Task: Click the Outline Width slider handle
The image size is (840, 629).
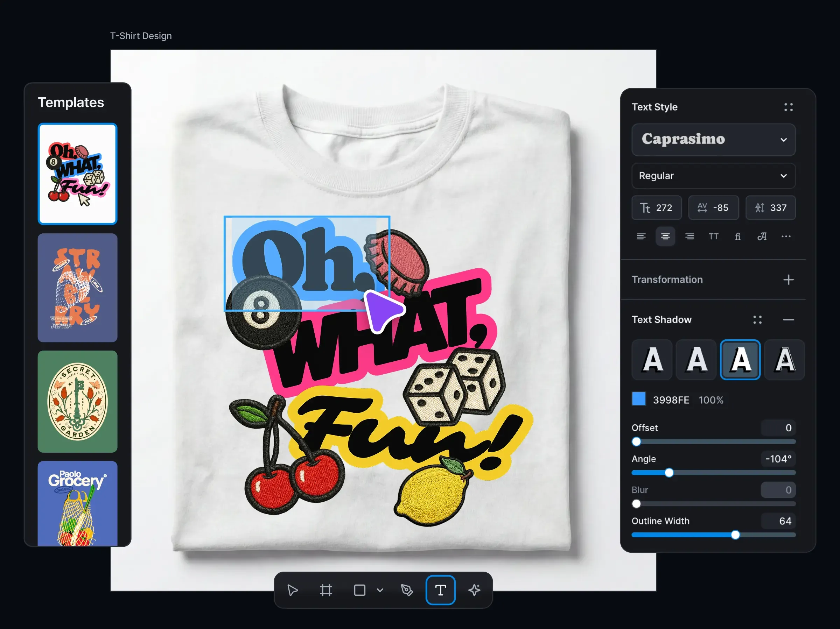Action: pos(736,535)
